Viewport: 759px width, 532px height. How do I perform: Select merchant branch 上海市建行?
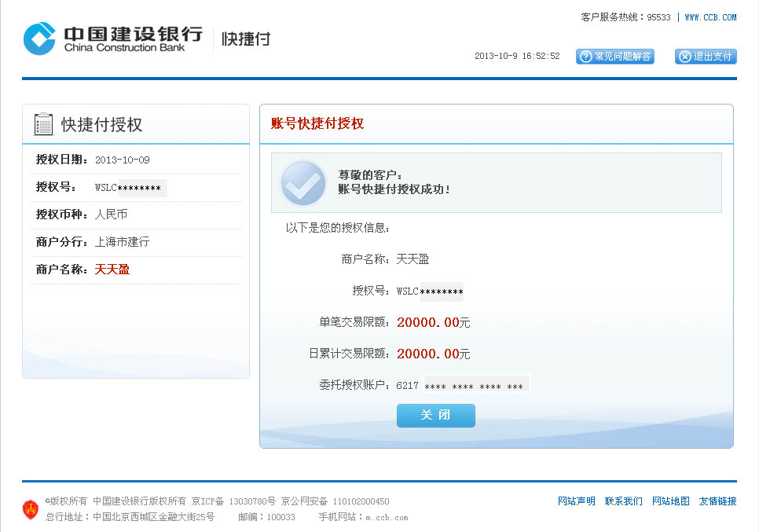[x=122, y=242]
